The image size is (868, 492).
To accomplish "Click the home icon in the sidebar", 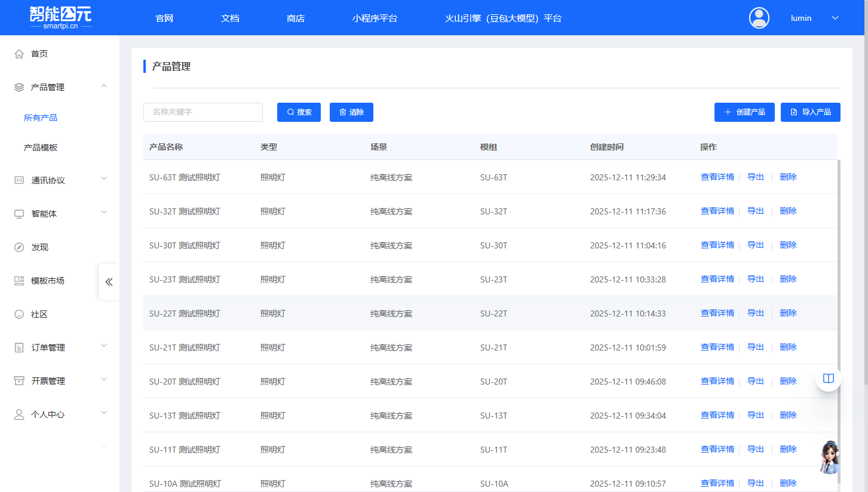I will click(x=19, y=54).
